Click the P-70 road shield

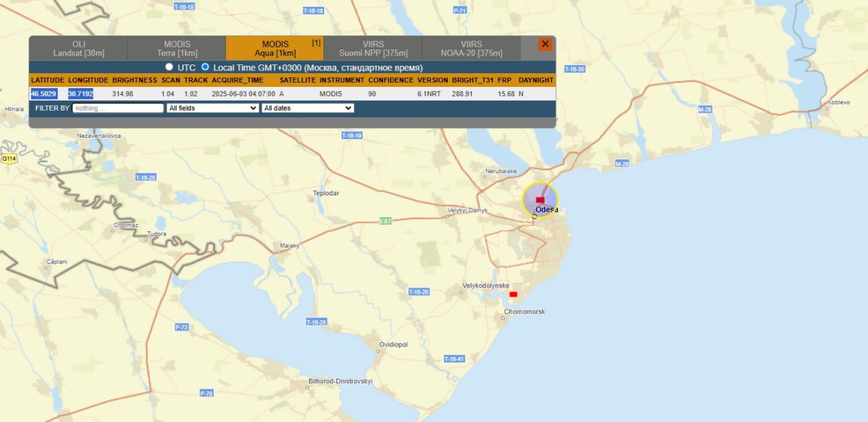click(x=207, y=394)
